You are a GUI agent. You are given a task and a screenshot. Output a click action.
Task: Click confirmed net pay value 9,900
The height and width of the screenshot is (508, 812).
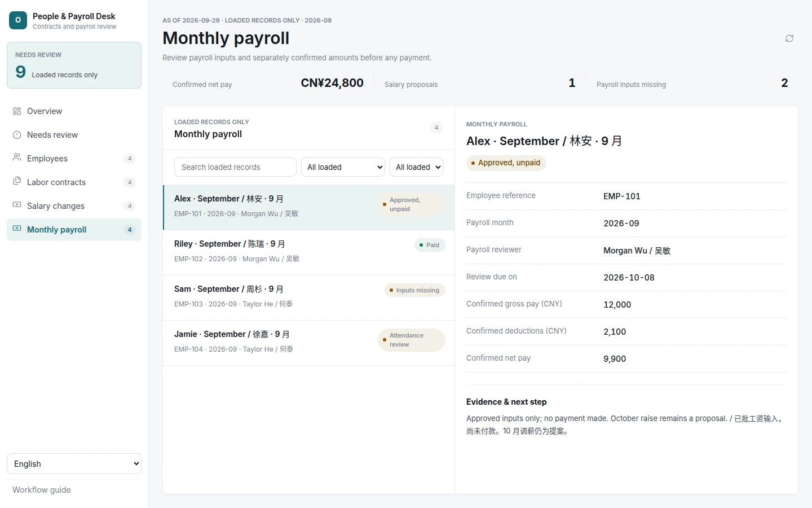tap(615, 359)
